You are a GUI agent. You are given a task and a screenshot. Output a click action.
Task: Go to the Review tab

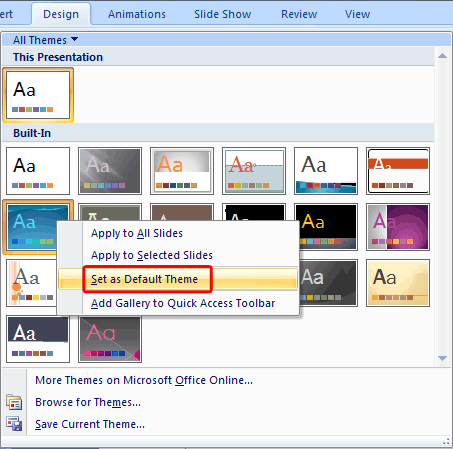point(299,14)
